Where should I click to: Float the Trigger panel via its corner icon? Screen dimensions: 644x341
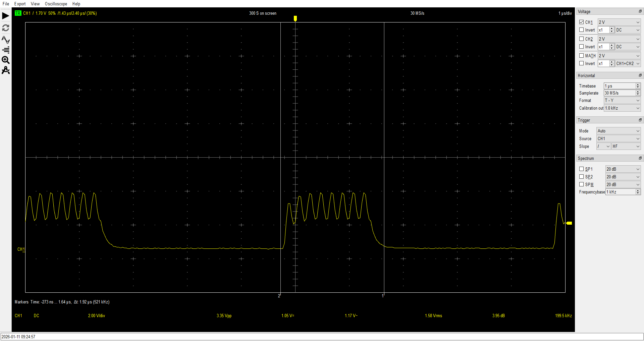pyautogui.click(x=640, y=120)
